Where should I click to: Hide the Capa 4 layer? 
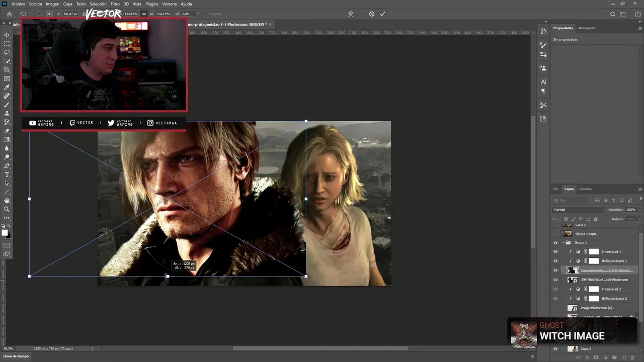555,348
